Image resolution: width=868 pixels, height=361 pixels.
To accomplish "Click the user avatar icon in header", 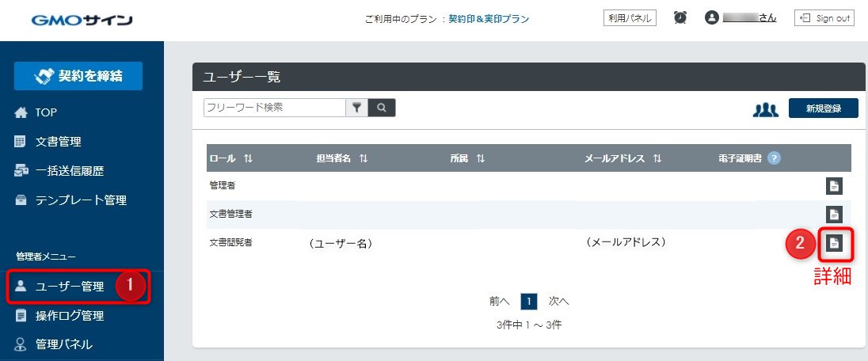I will 711,17.
